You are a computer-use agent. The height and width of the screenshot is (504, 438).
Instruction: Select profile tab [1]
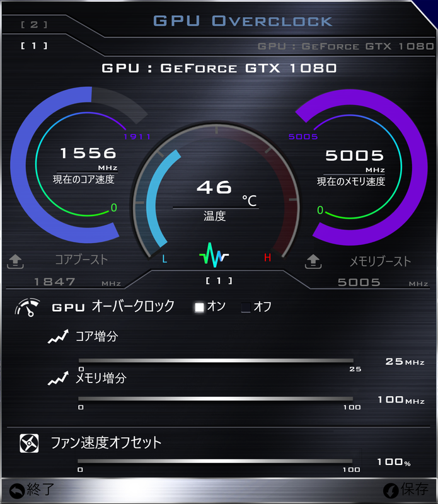pos(34,46)
